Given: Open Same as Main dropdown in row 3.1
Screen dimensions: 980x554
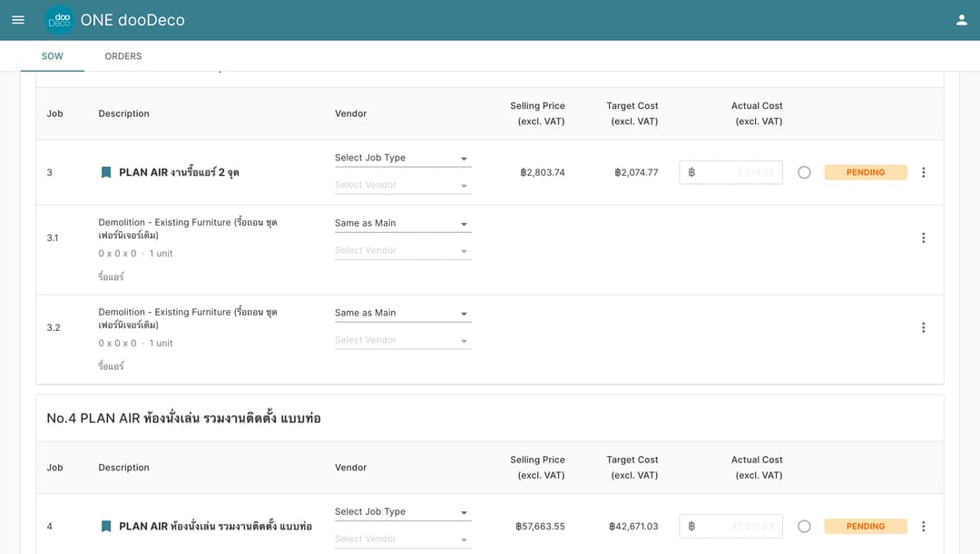Looking at the screenshot, I should [x=402, y=223].
